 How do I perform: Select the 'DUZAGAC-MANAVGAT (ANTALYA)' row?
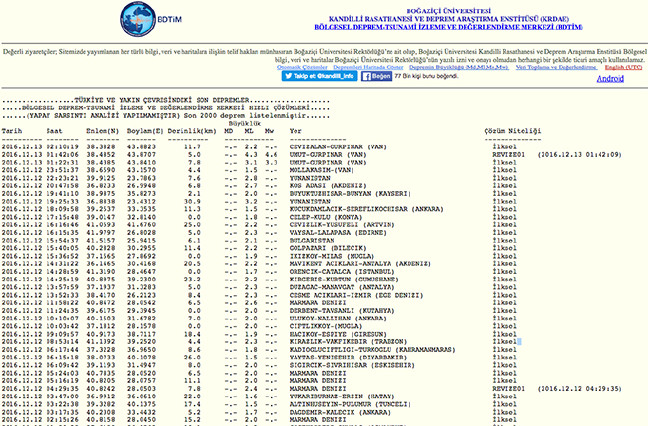pyautogui.click(x=259, y=287)
